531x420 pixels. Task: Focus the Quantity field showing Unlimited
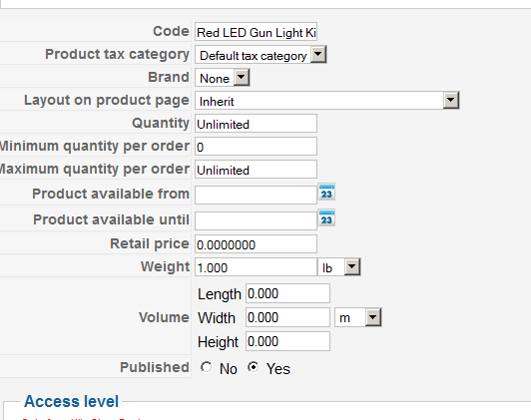click(256, 124)
